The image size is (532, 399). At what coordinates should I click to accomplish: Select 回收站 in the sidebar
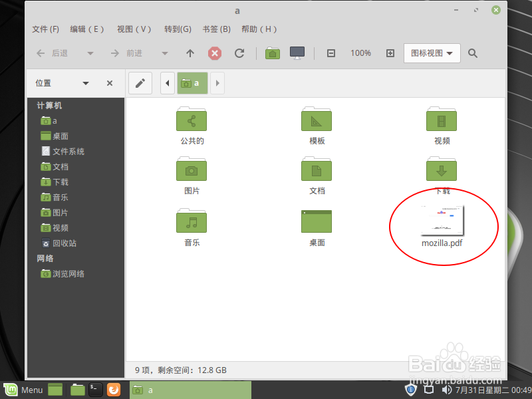[x=63, y=243]
